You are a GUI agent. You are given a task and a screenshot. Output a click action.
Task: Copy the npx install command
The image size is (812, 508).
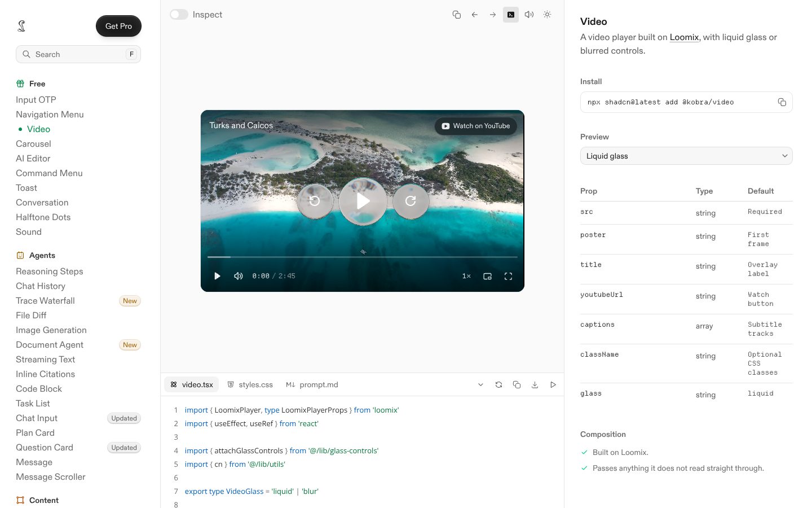(x=782, y=102)
